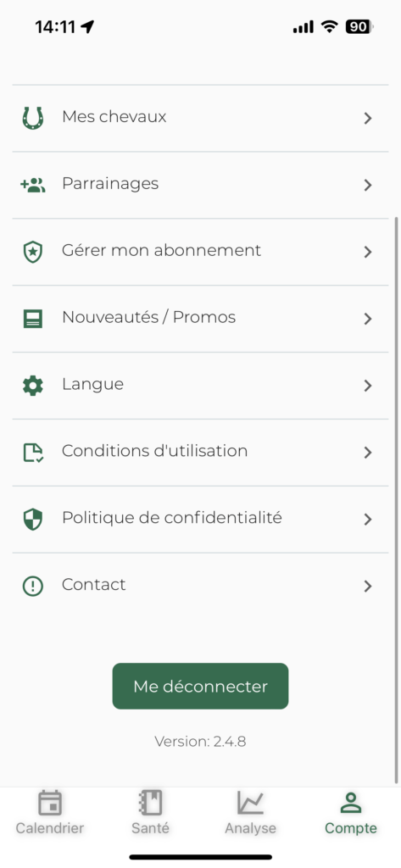Screen dimensions: 401x868
Task: Select the Compte tab
Action: tap(351, 812)
